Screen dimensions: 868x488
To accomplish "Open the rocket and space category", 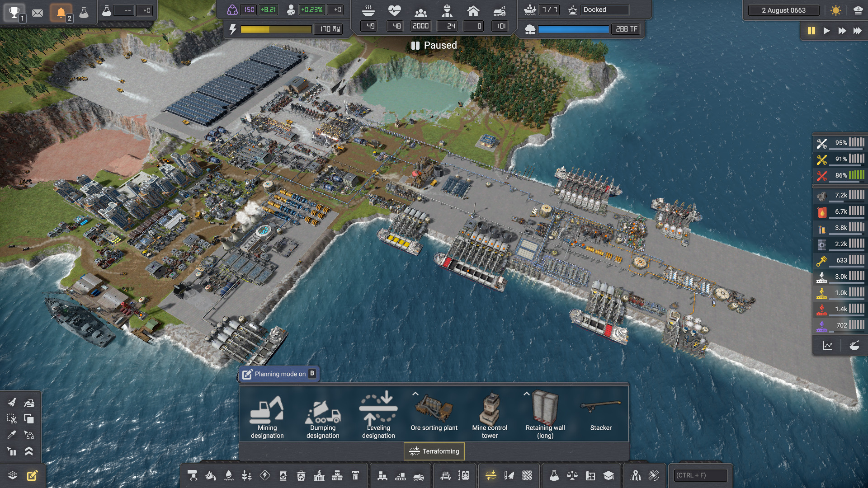I will (x=509, y=475).
